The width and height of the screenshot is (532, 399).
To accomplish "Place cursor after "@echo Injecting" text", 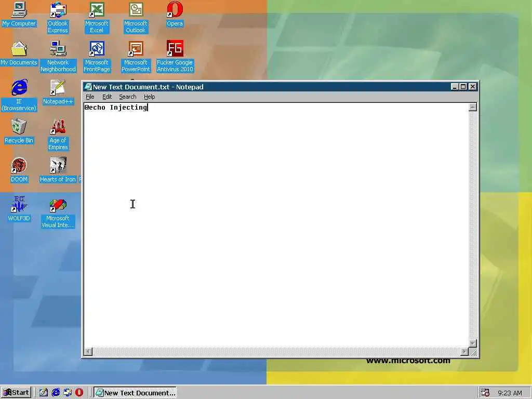I will click(148, 108).
